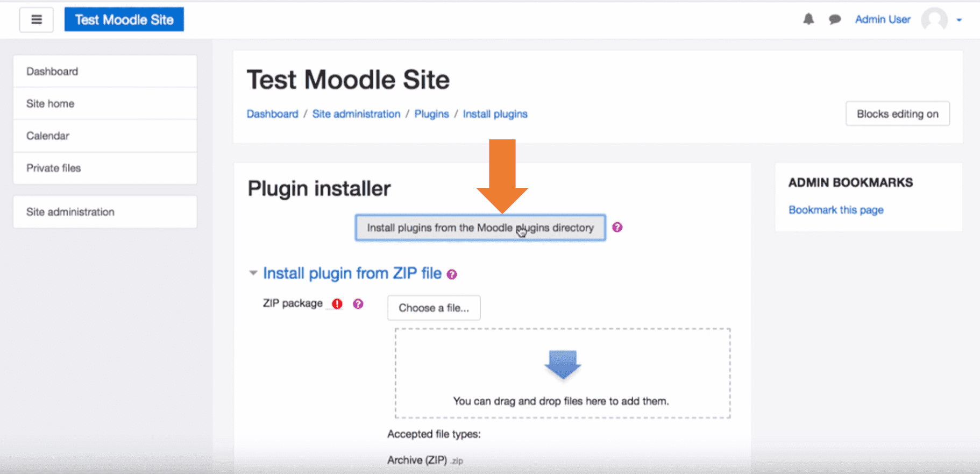Toggle the hamburger side menu button
Image resolution: width=980 pixels, height=474 pixels.
click(x=36, y=20)
